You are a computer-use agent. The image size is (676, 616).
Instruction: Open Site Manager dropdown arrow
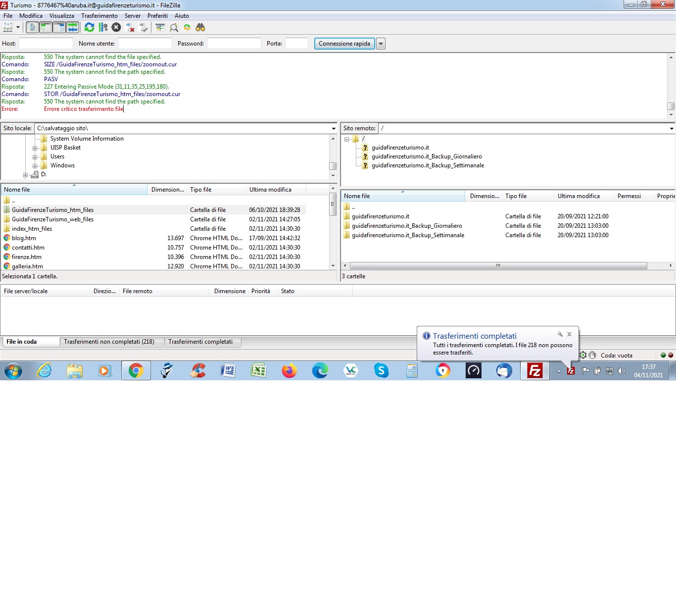point(18,27)
